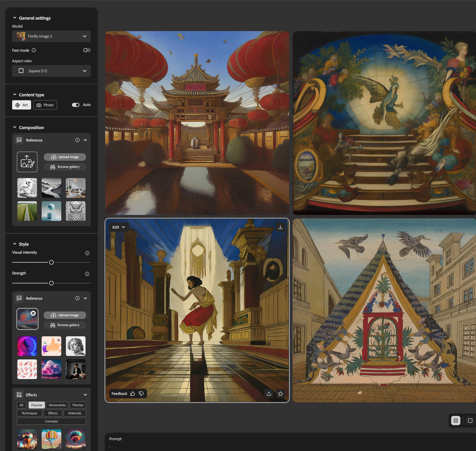Viewport: 476px width, 451px height.
Task: Remove the style reference image
Action: pos(33,313)
